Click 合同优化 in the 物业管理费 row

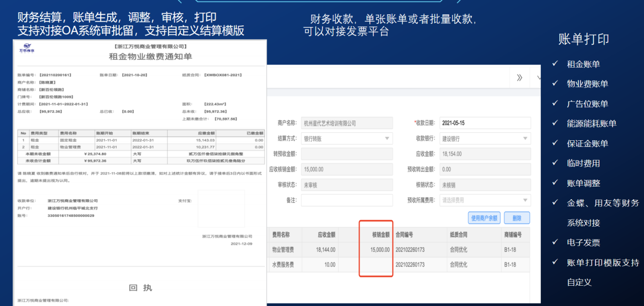pyautogui.click(x=459, y=250)
